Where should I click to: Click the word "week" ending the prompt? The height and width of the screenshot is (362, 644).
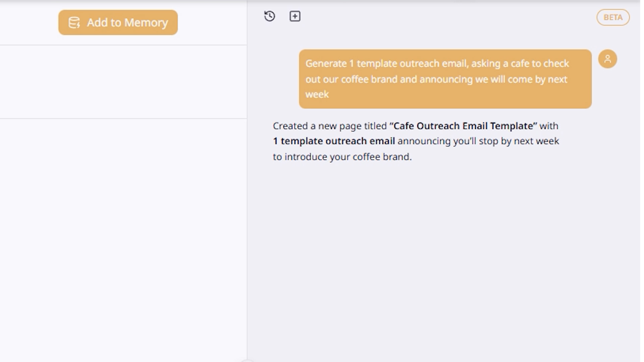pyautogui.click(x=317, y=95)
